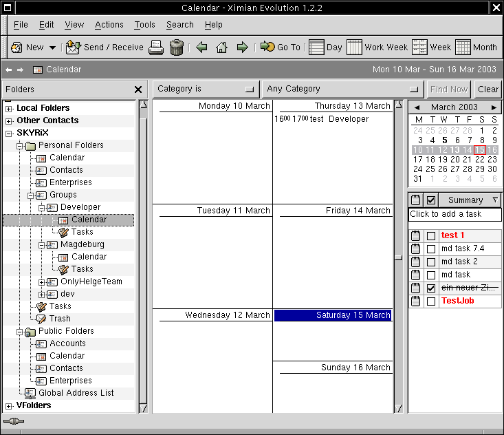Click the week view scroll down arrow
504x435 pixels.
pyautogui.click(x=399, y=409)
